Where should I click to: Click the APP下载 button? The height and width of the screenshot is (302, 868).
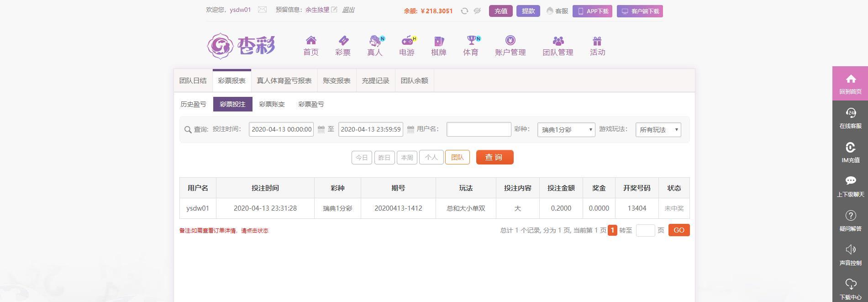pos(592,11)
